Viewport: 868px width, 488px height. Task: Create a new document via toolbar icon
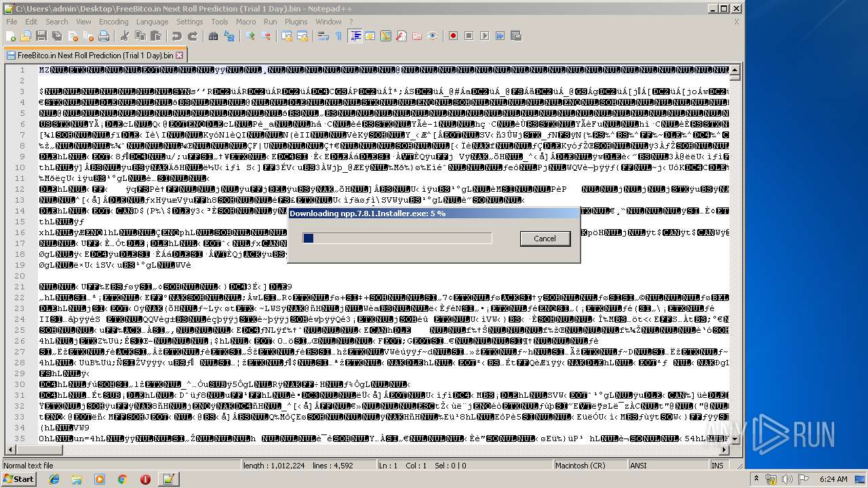pyautogui.click(x=11, y=36)
